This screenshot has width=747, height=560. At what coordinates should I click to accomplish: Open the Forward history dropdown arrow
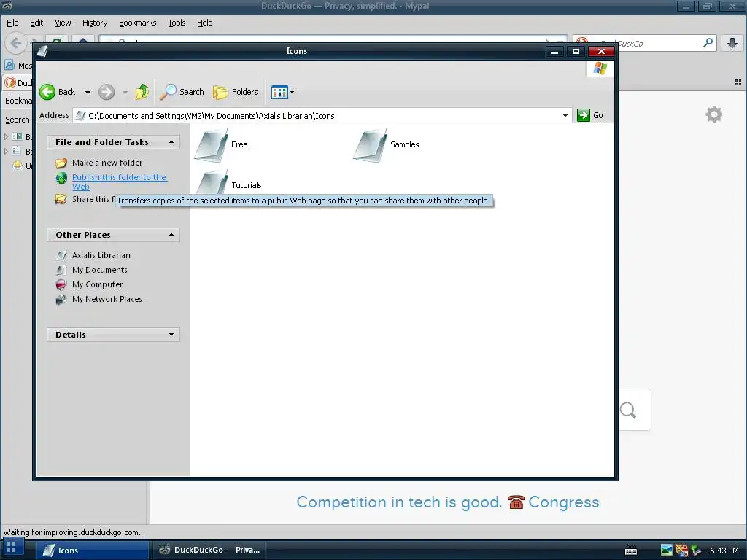tap(125, 93)
